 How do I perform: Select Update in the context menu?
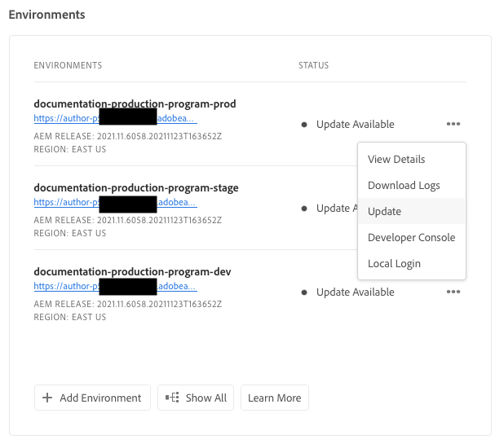(384, 211)
